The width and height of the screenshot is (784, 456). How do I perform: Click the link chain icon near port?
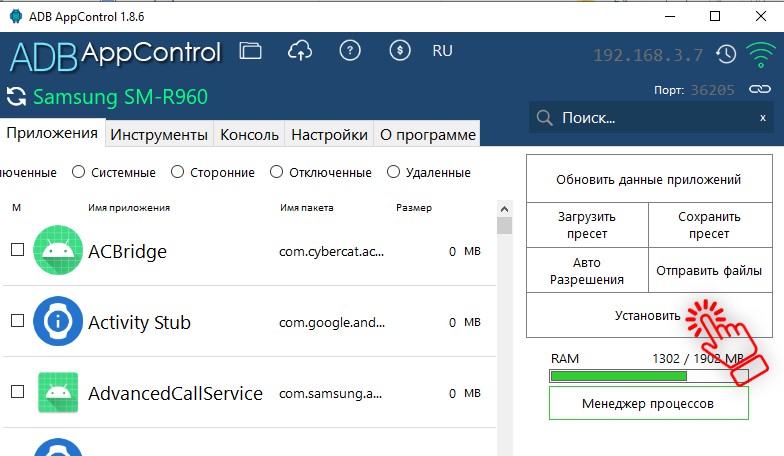761,90
